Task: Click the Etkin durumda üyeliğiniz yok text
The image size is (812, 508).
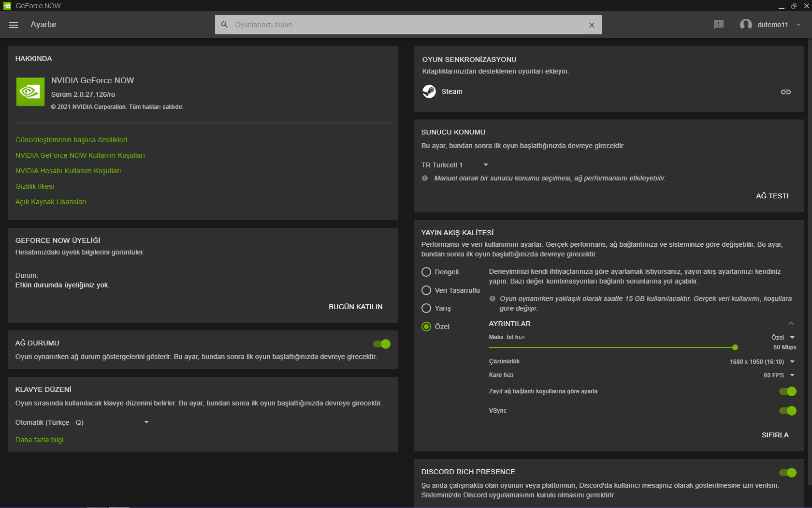Action: click(62, 285)
